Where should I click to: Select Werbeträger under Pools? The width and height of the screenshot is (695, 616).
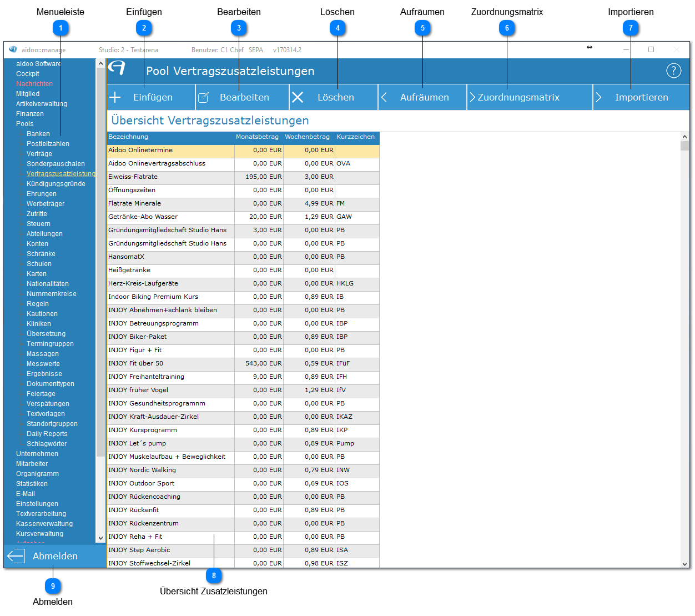46,204
